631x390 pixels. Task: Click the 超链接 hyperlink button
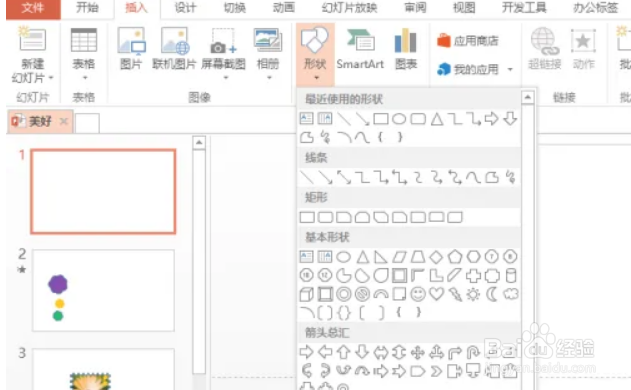click(544, 48)
